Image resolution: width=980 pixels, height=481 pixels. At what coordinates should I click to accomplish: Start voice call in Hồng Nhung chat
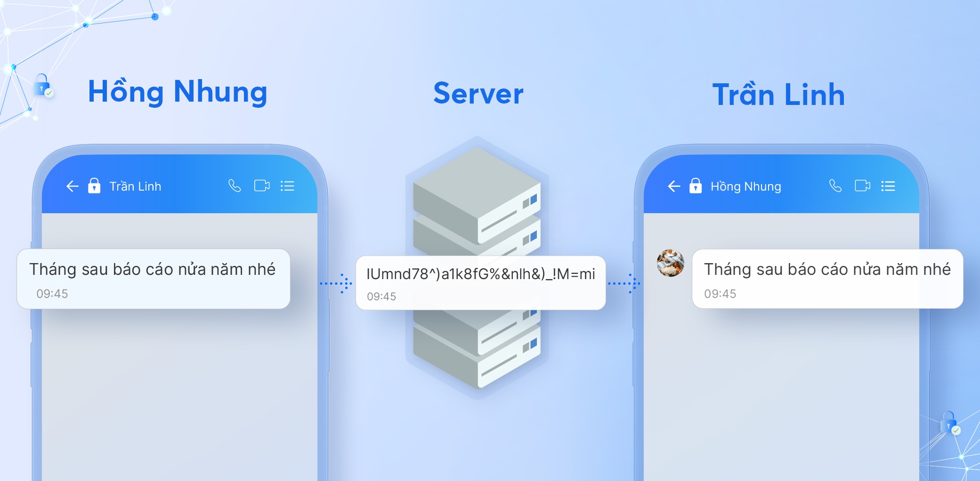pos(835,186)
